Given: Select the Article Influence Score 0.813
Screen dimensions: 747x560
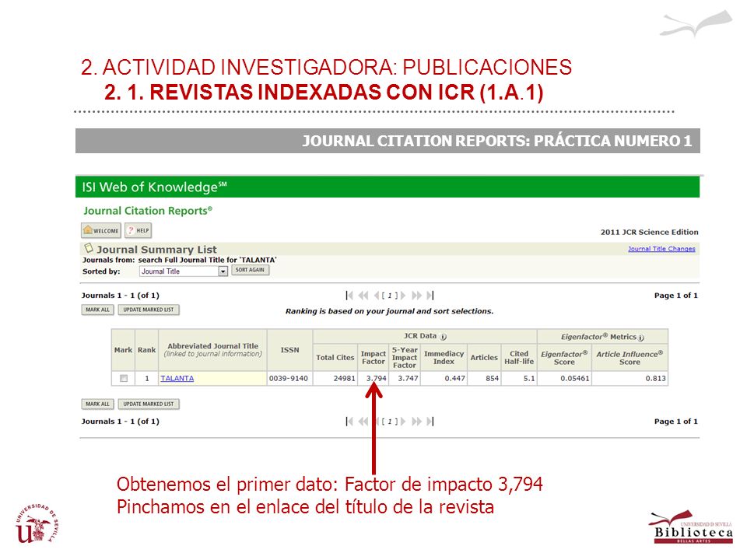Looking at the screenshot, I should point(656,379).
